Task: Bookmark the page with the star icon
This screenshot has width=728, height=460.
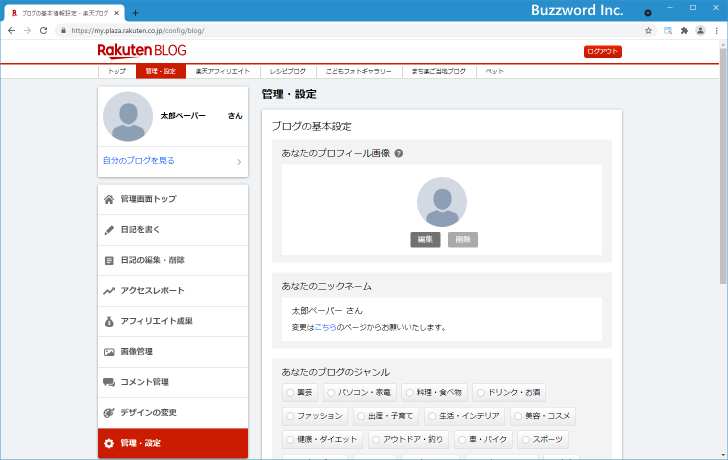Action: pyautogui.click(x=648, y=31)
